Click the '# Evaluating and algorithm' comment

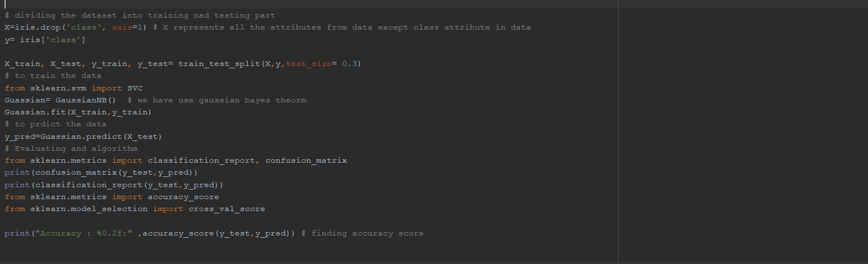[x=71, y=148]
